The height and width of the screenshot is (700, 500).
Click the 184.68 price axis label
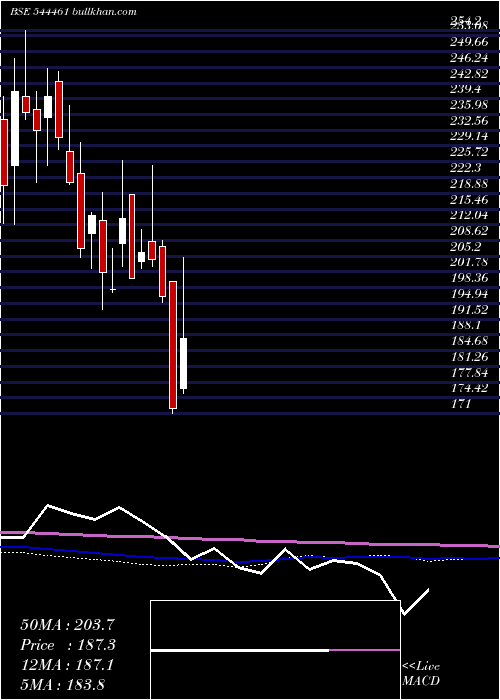[469, 341]
